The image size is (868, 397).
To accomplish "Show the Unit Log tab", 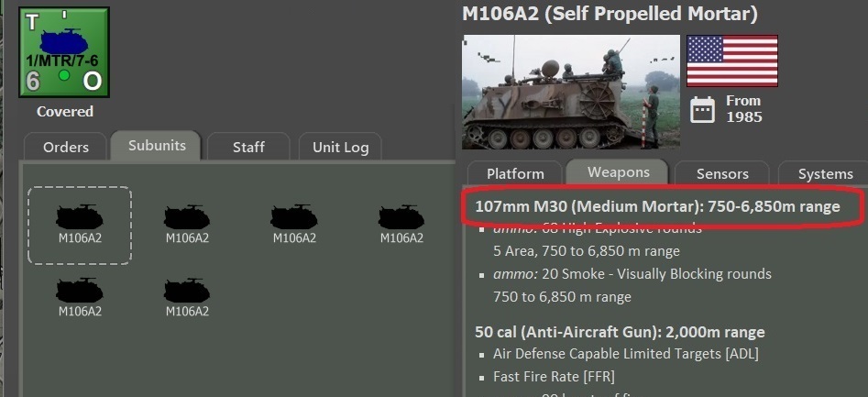I will coord(340,147).
